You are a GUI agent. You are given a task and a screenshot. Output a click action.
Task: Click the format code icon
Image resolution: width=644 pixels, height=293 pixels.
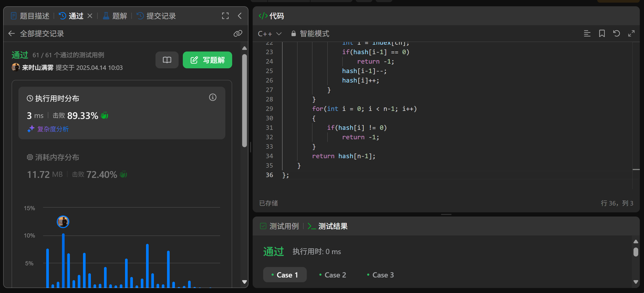click(x=587, y=33)
